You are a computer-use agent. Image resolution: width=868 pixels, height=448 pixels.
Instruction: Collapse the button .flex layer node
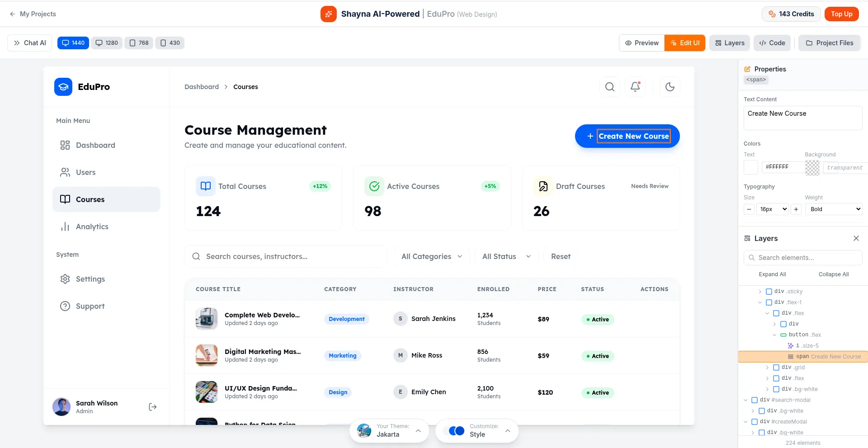click(x=774, y=335)
